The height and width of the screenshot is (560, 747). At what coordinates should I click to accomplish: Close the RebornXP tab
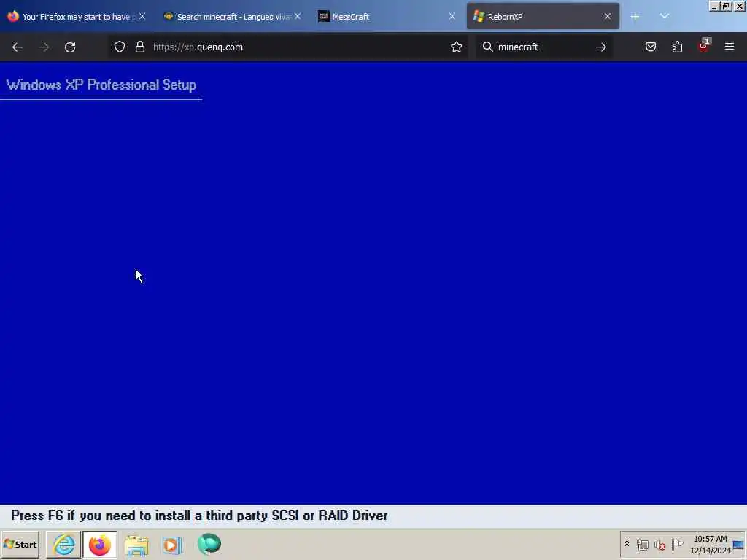click(x=608, y=16)
